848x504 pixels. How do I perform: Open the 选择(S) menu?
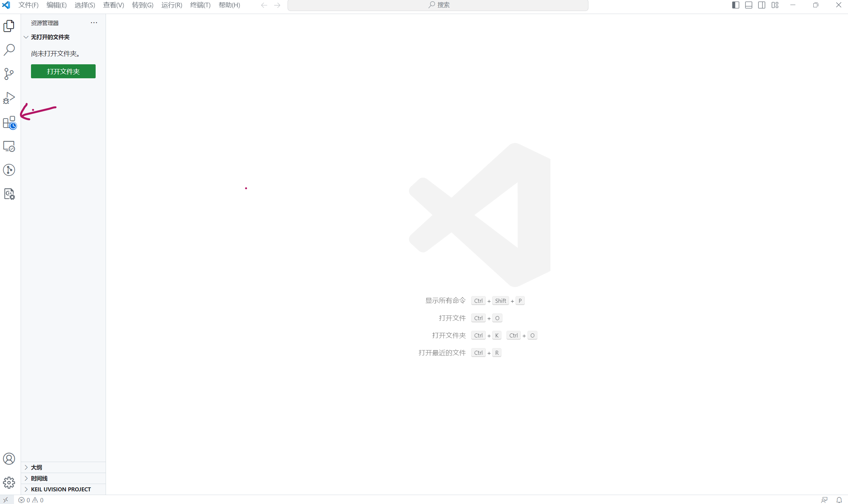85,5
